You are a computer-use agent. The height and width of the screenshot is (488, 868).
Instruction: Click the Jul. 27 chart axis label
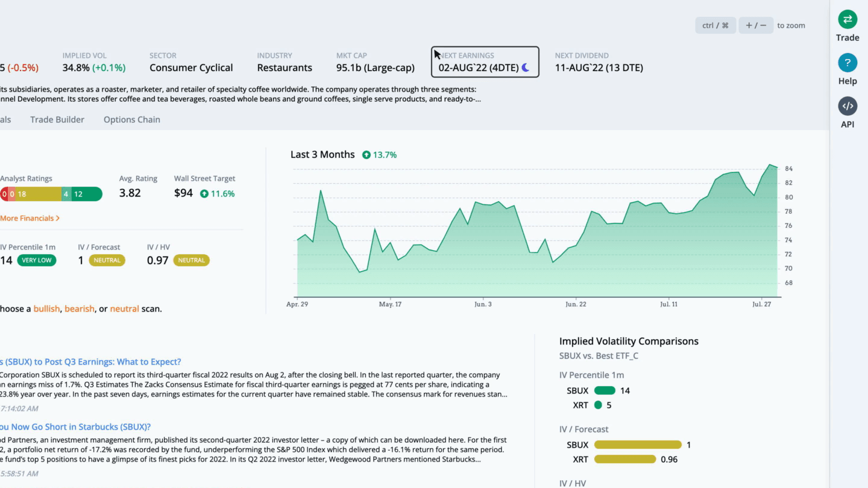tap(762, 304)
